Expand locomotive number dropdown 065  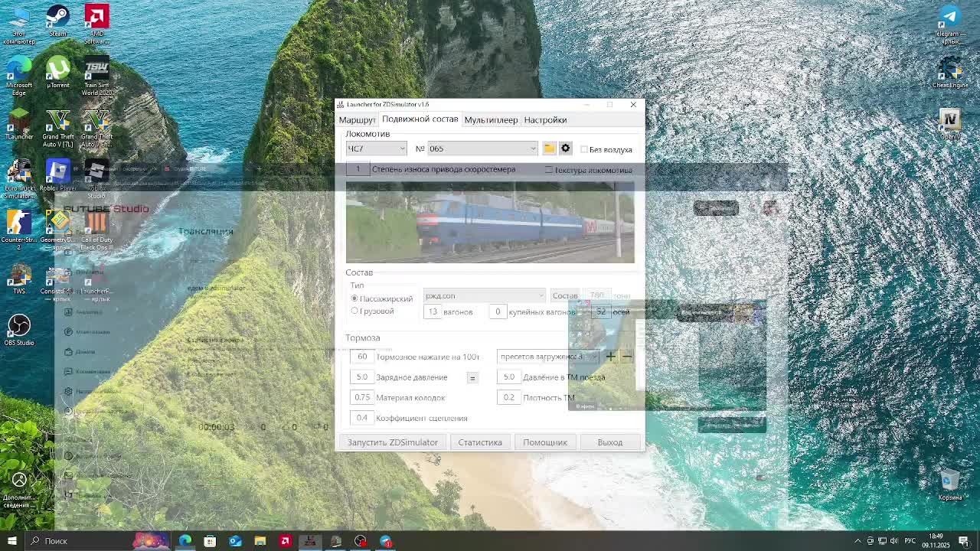(x=482, y=148)
